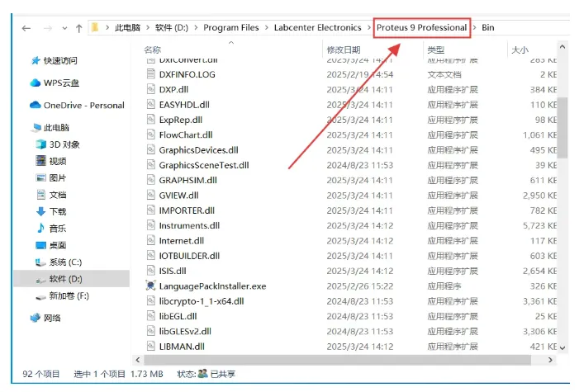Click the Back navigation arrow

tap(26, 28)
